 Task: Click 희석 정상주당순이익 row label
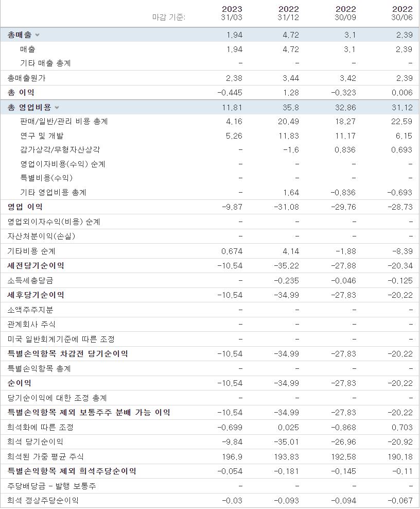pos(43,500)
